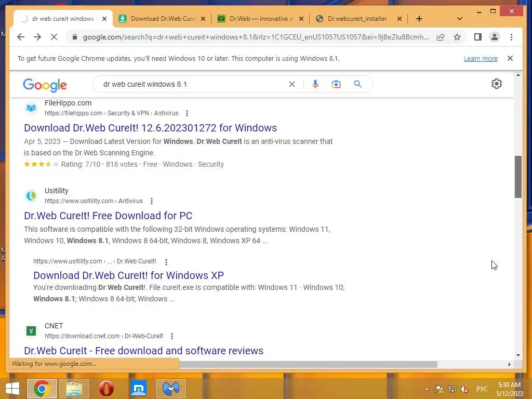This screenshot has height=399, width=532.
Task: Focus the Google search box
Action: (193, 84)
